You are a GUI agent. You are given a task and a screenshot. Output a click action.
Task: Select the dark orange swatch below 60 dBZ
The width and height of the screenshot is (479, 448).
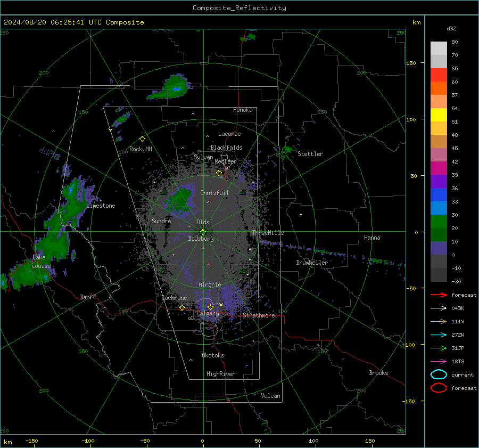[x=439, y=88]
